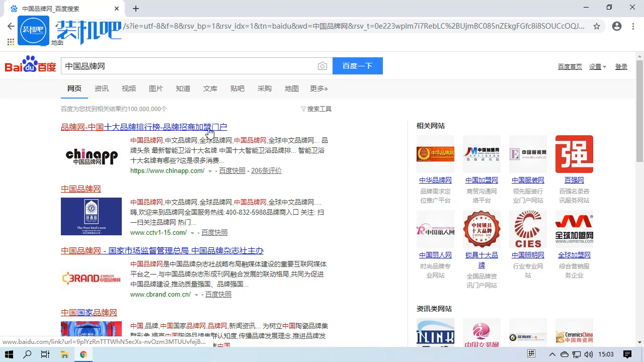Open Task View from the taskbar
Viewport: 644px width, 362px height.
pos(45,354)
